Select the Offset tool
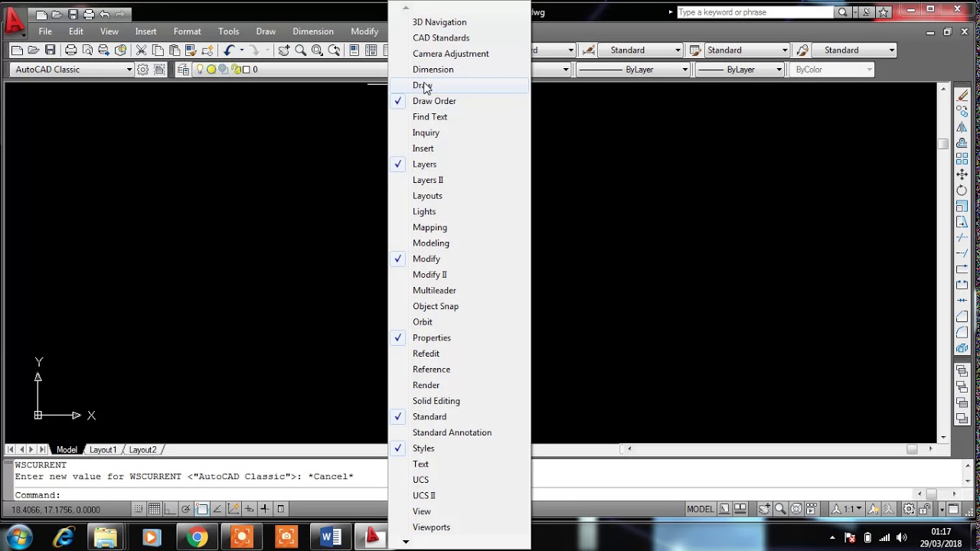Viewport: 980px width, 551px height. (x=962, y=143)
